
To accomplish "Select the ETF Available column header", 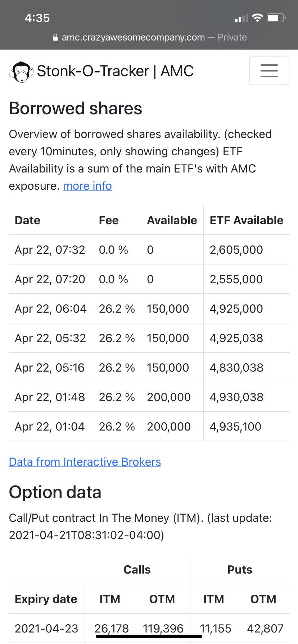I will coord(247,220).
